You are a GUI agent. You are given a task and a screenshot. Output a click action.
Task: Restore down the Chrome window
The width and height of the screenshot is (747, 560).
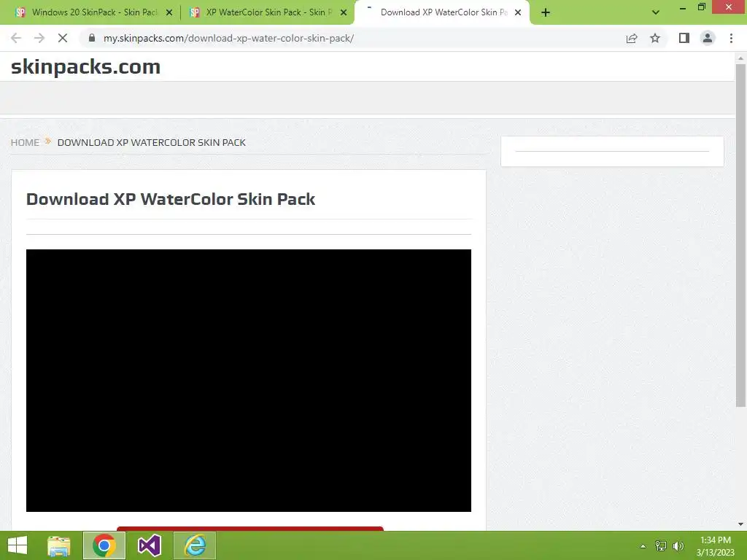701,7
